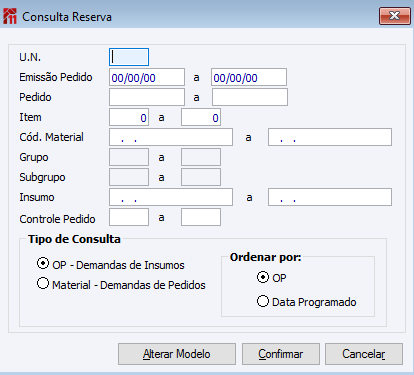The height and width of the screenshot is (375, 414).
Task: Click the Grupo ending field
Action: point(201,157)
